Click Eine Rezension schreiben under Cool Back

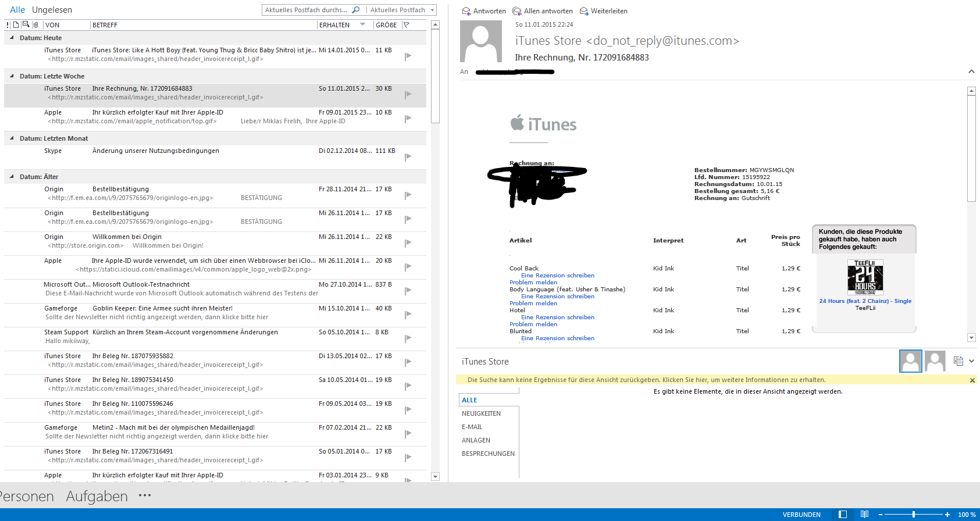pyautogui.click(x=558, y=276)
